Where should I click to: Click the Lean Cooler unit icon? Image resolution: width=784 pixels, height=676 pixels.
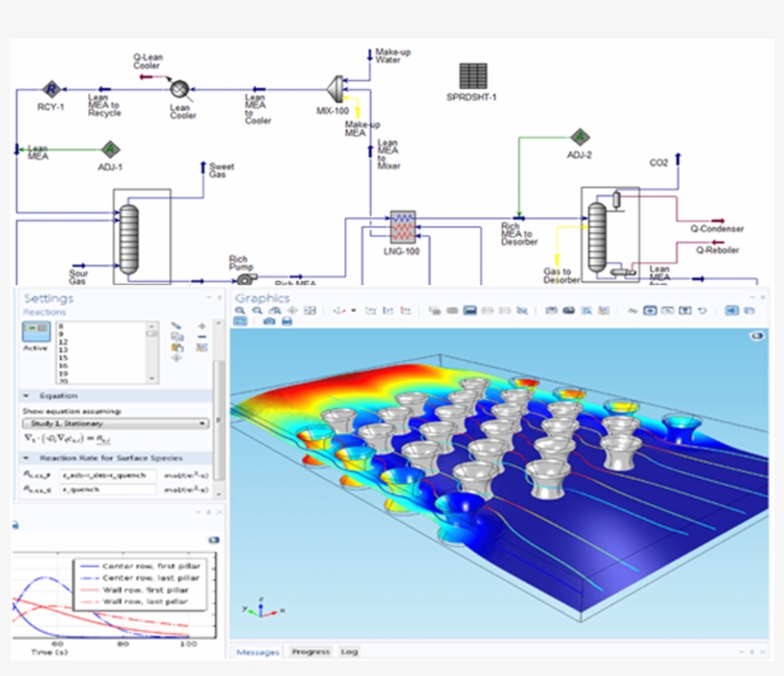coord(179,88)
